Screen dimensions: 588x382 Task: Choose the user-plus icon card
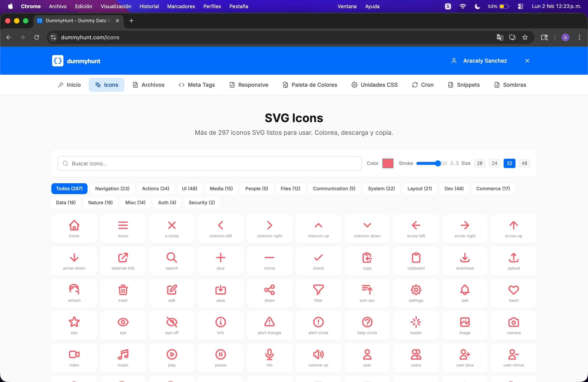(x=465, y=358)
